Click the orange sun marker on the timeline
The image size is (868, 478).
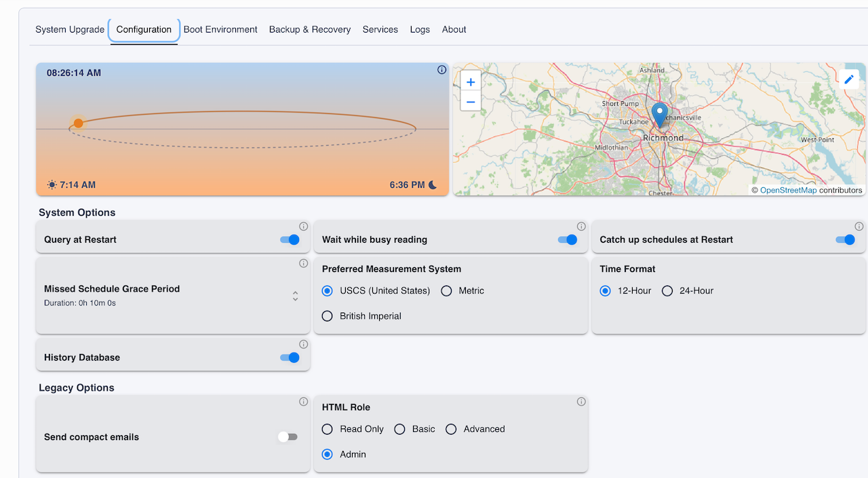(78, 123)
